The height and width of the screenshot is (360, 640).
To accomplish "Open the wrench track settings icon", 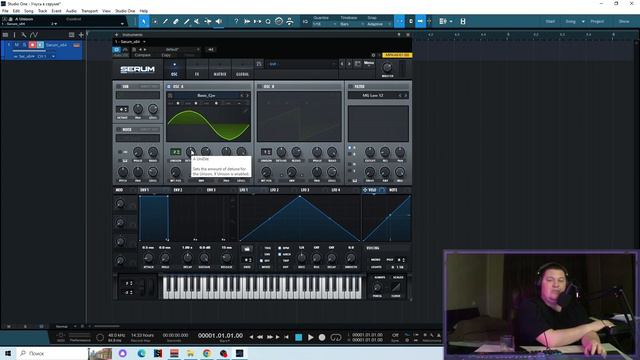I will coord(24,35).
